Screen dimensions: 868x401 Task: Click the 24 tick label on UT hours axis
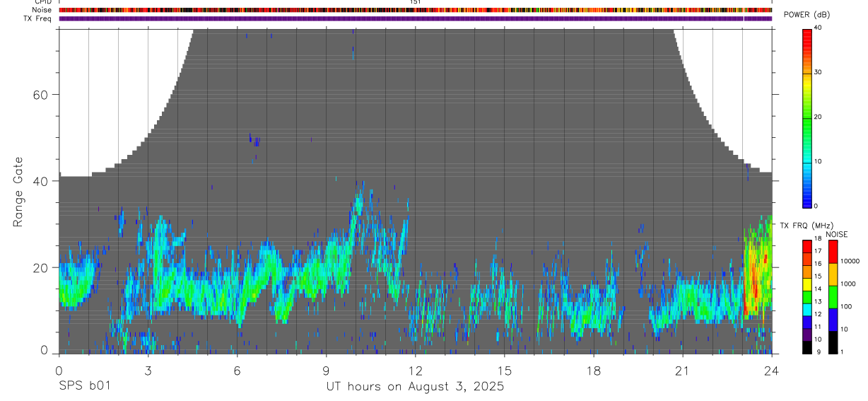pos(771,371)
